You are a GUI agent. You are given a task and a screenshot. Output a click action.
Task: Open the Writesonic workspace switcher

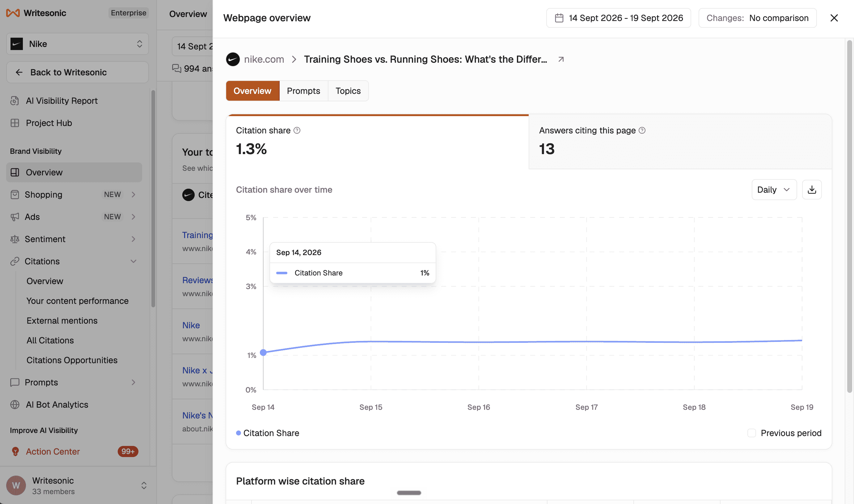144,485
